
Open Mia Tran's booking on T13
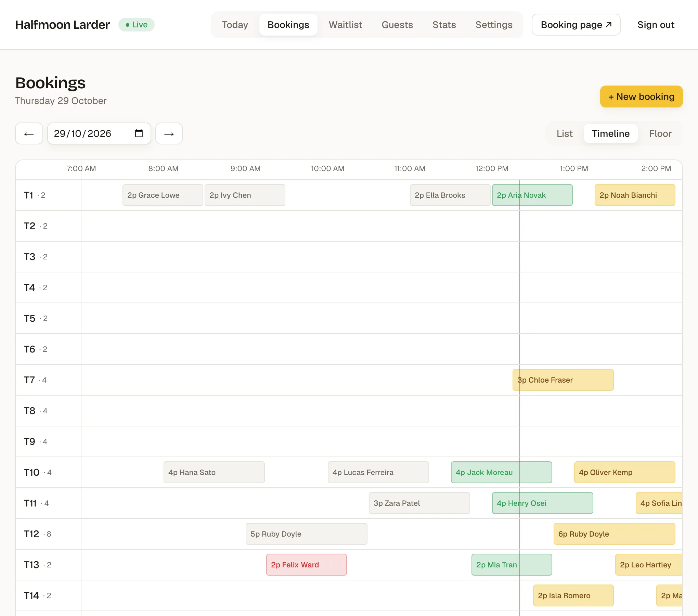pyautogui.click(x=512, y=565)
